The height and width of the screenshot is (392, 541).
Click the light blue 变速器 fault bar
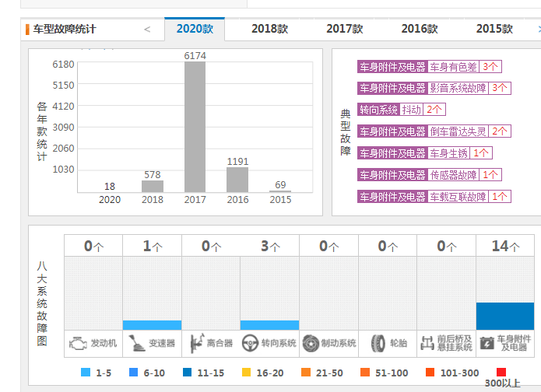point(152,325)
